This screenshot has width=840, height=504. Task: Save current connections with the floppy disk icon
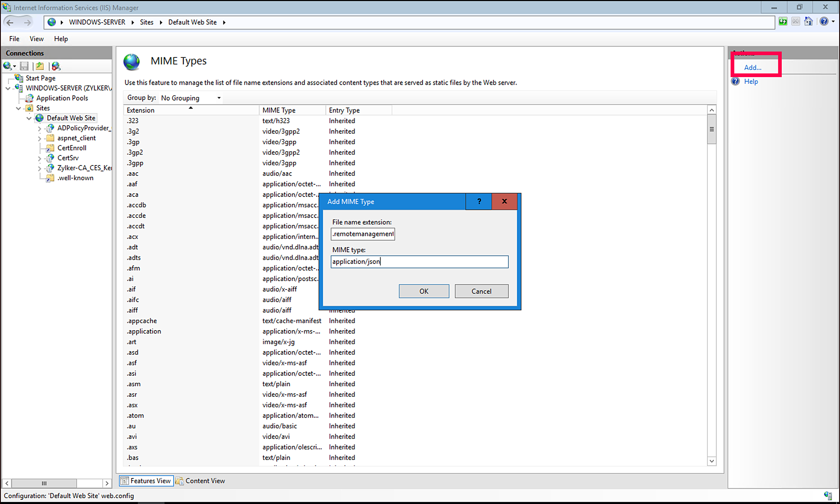[x=24, y=66]
